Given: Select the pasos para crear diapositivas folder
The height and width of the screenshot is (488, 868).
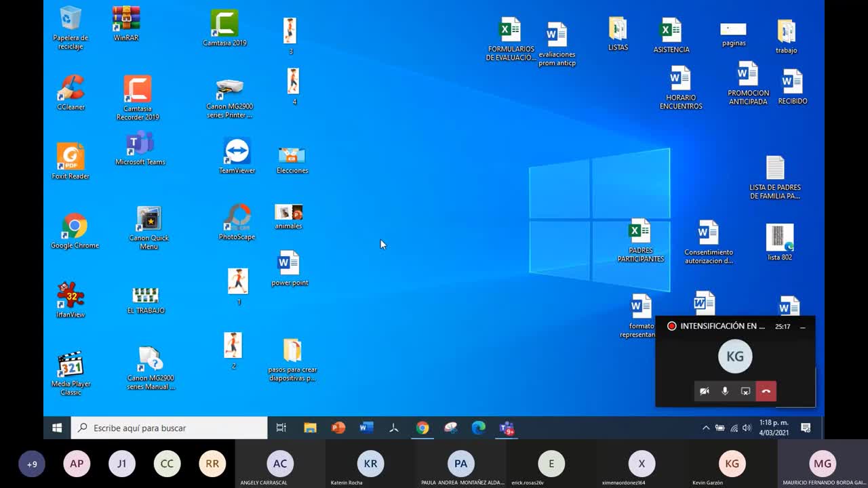Looking at the screenshot, I should [x=292, y=361].
